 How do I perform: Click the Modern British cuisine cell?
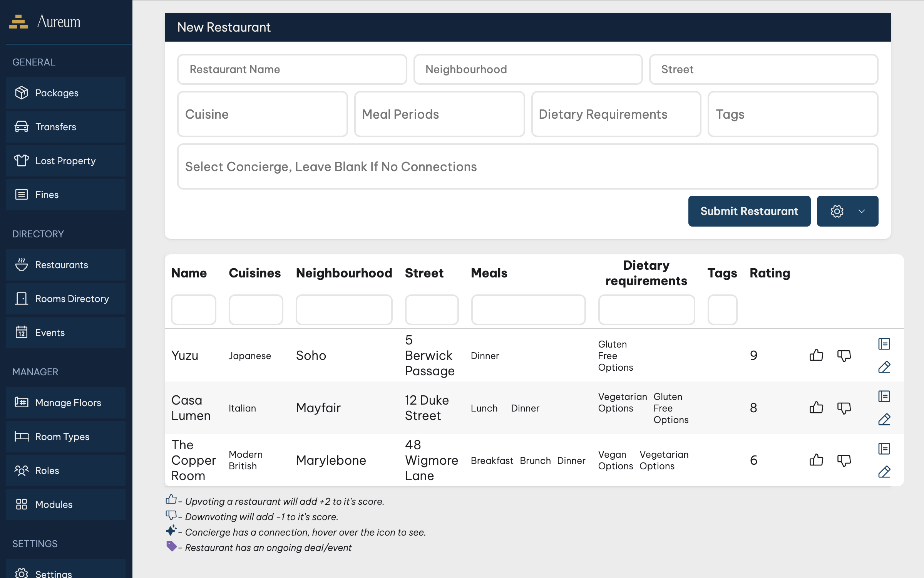(x=246, y=460)
